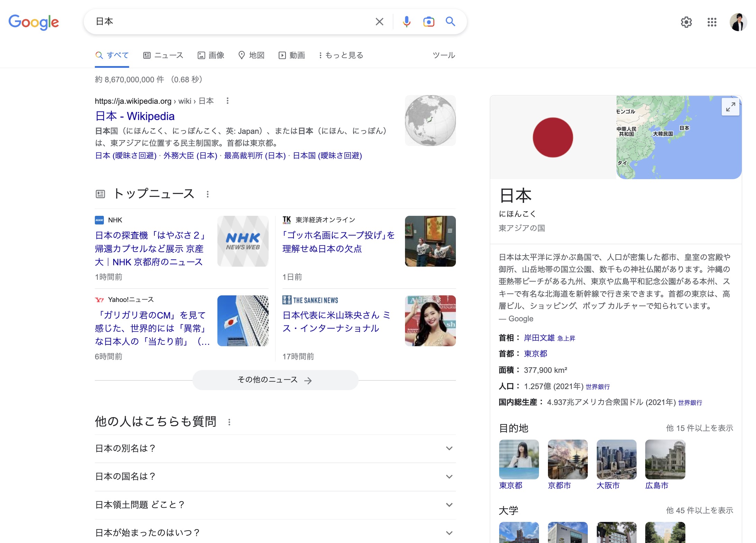This screenshot has height=543, width=756.
Task: Click the blue magnifier search button
Action: (x=450, y=22)
